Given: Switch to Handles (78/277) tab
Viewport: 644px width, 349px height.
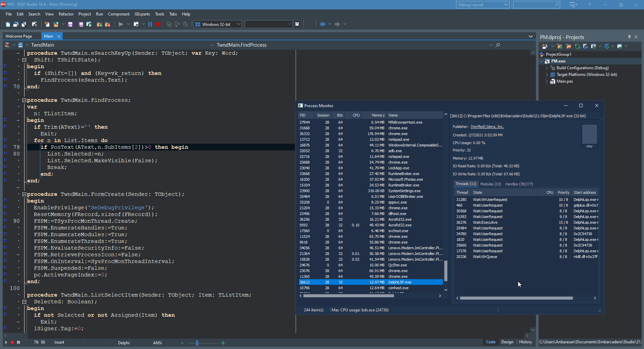Looking at the screenshot, I should 519,184.
